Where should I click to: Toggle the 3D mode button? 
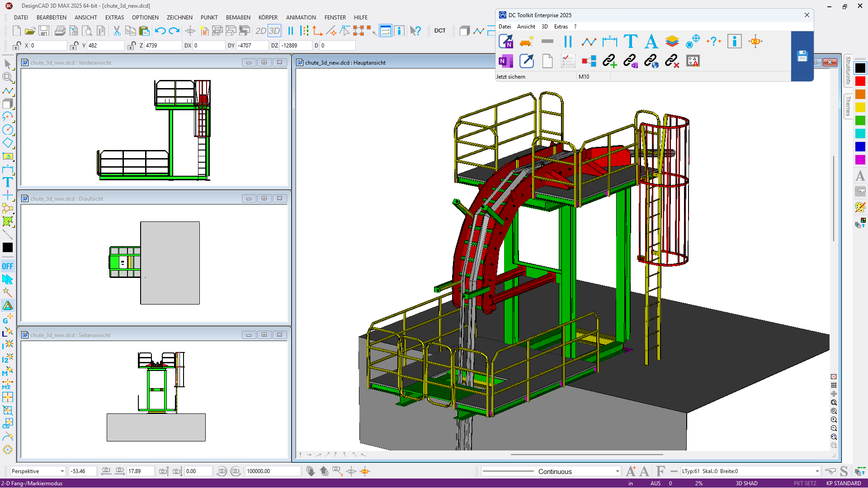point(274,31)
